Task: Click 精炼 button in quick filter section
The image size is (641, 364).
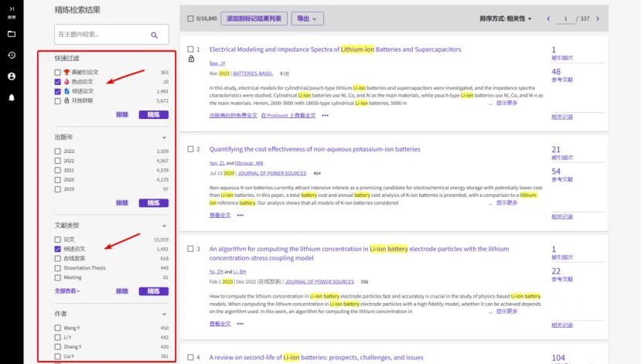Action: [154, 115]
